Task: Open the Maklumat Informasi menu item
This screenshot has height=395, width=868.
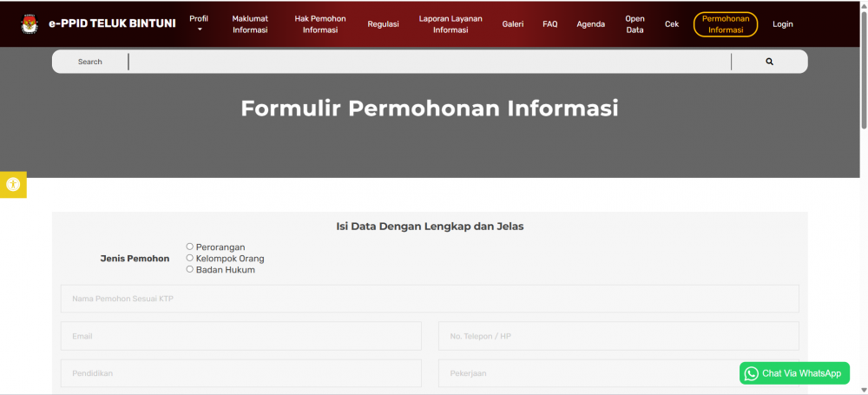Action: 250,24
